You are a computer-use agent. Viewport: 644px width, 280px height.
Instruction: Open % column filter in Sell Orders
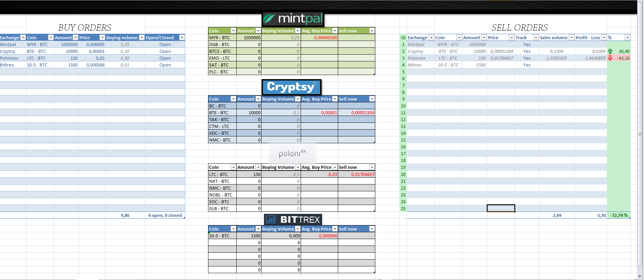point(627,38)
